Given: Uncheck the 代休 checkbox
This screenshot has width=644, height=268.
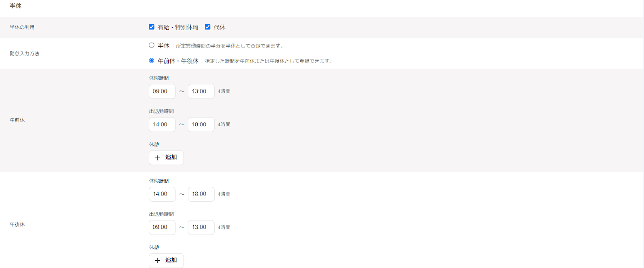Looking at the screenshot, I should (x=208, y=27).
